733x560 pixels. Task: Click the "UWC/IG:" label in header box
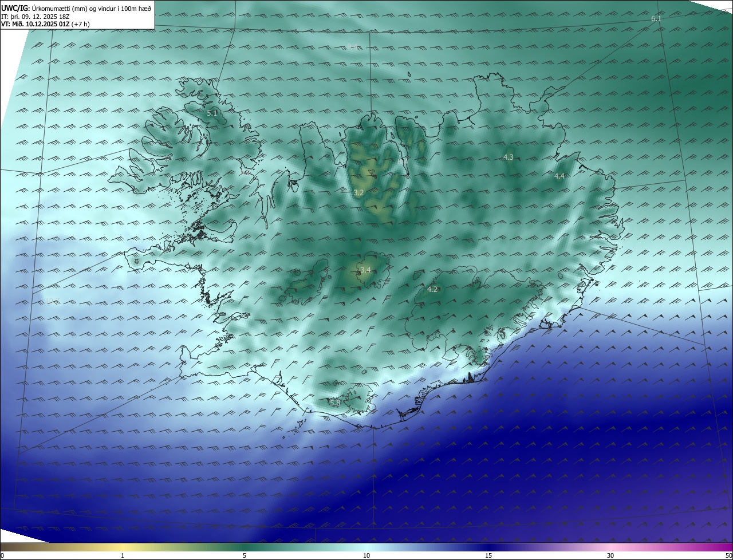click(15, 8)
